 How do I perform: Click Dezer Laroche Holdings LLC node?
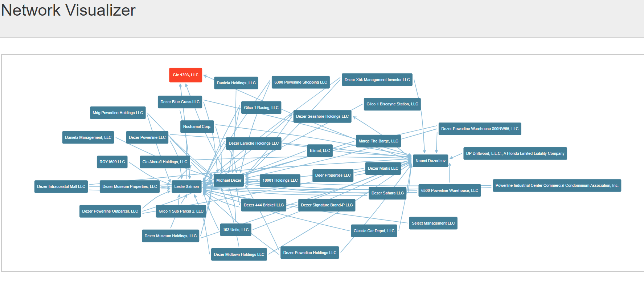pyautogui.click(x=254, y=143)
